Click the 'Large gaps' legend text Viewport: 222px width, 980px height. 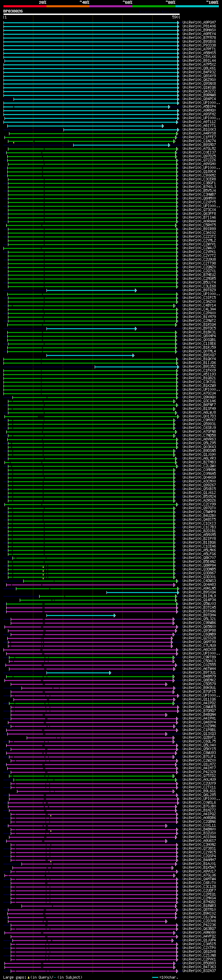[x=15, y=977]
